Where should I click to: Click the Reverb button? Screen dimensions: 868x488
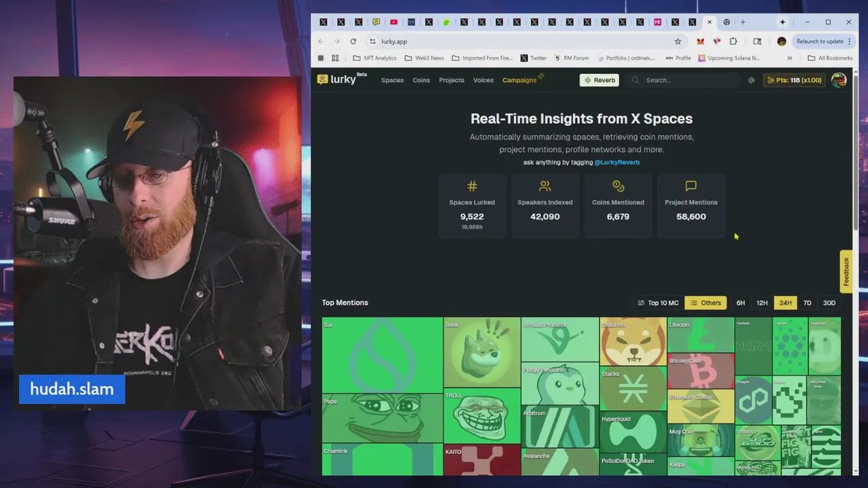599,80
